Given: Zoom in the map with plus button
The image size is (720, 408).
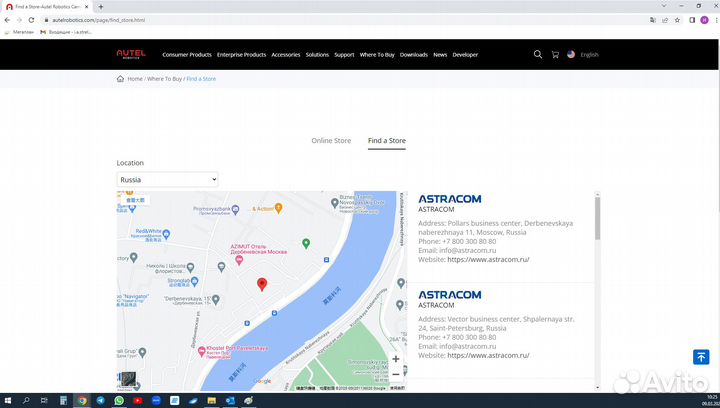Looking at the screenshot, I should pos(396,358).
